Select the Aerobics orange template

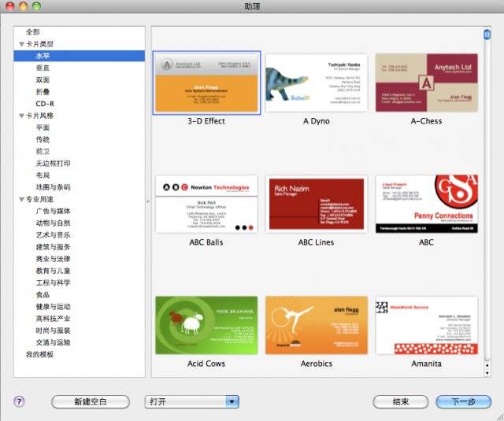(x=316, y=326)
